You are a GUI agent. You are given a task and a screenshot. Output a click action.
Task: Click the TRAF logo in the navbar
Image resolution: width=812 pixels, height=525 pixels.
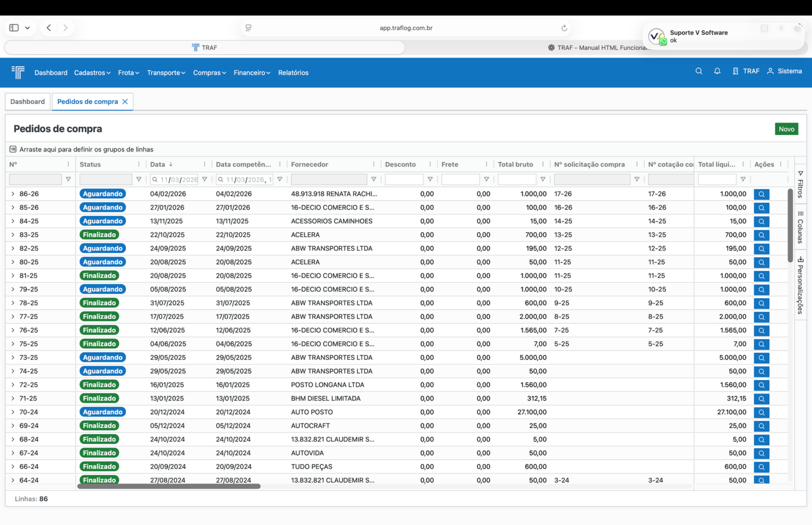click(x=18, y=72)
